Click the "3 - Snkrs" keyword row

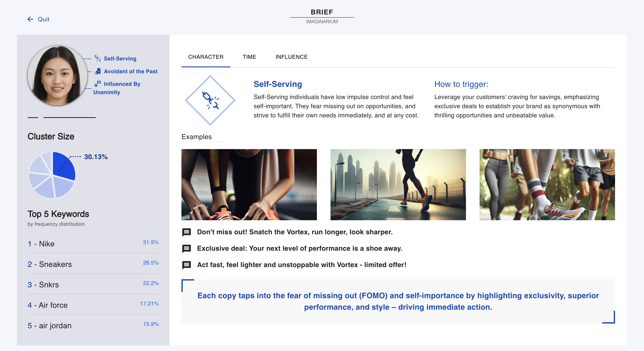tap(93, 285)
